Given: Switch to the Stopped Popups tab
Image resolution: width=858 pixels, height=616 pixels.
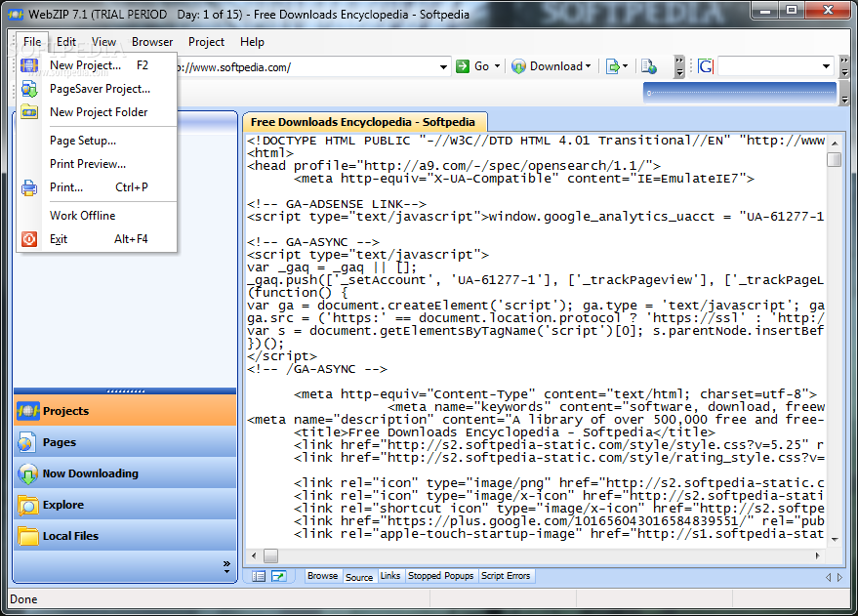Looking at the screenshot, I should (440, 576).
